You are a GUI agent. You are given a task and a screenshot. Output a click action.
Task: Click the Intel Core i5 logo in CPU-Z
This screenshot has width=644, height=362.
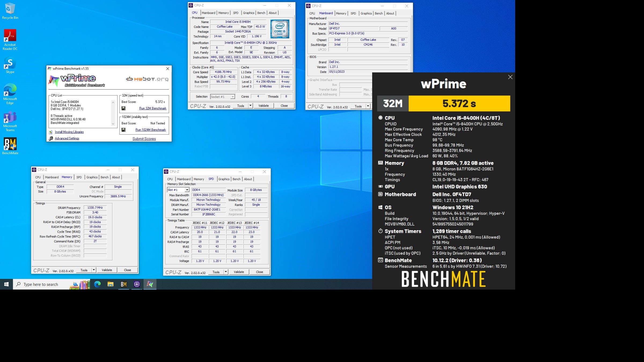pos(280,29)
